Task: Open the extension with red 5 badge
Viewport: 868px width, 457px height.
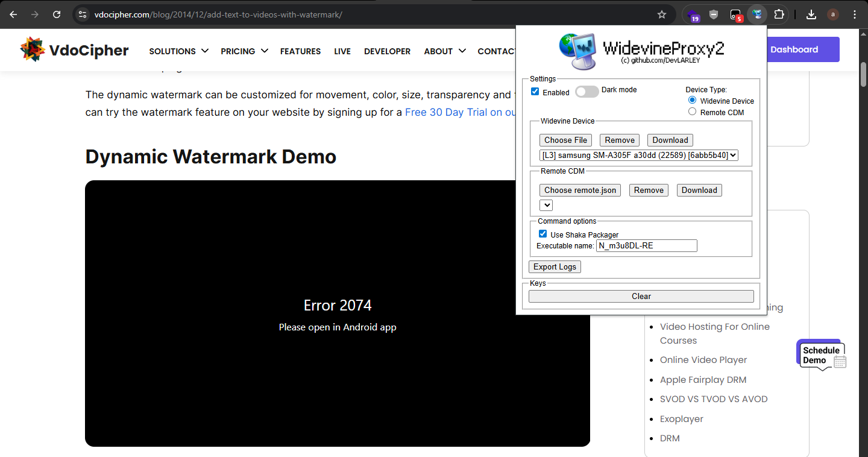Action: tap(736, 15)
